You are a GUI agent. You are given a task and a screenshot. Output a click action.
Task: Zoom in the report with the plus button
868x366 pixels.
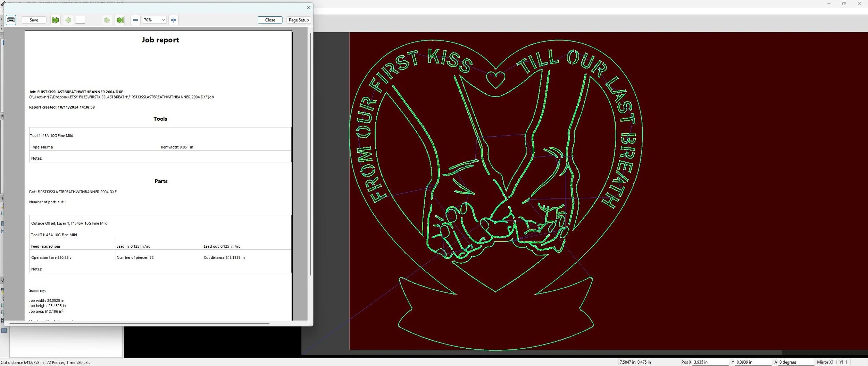tap(174, 20)
